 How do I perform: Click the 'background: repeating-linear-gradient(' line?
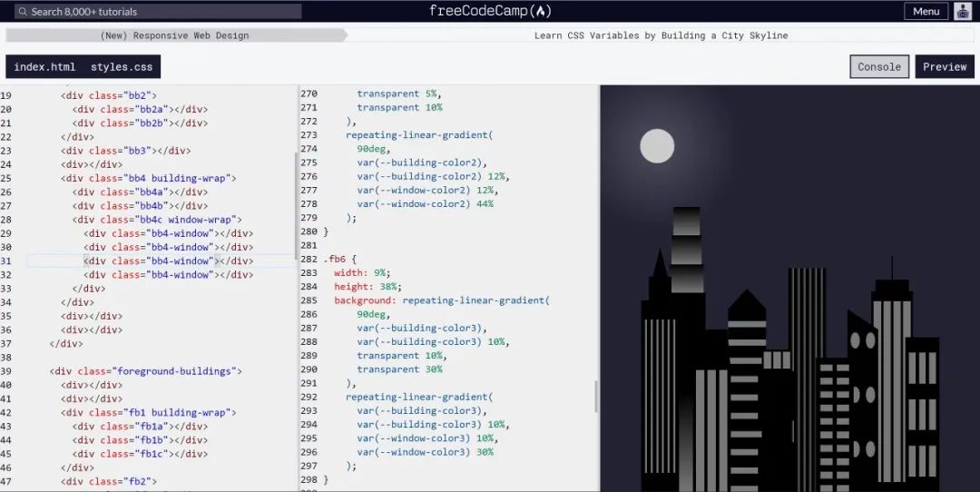click(x=442, y=300)
